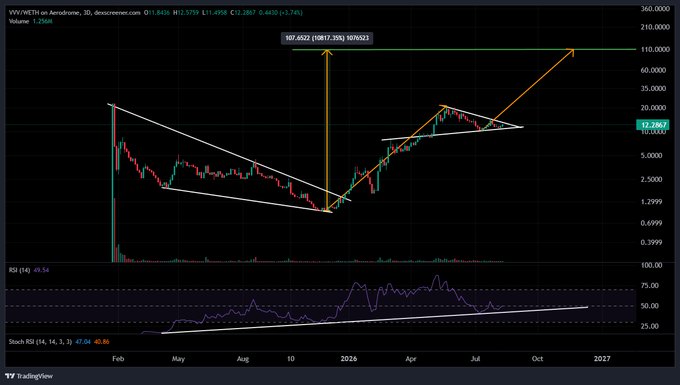
Task: Click the measurement label 107.6522 (10817.35%)
Action: (327, 38)
